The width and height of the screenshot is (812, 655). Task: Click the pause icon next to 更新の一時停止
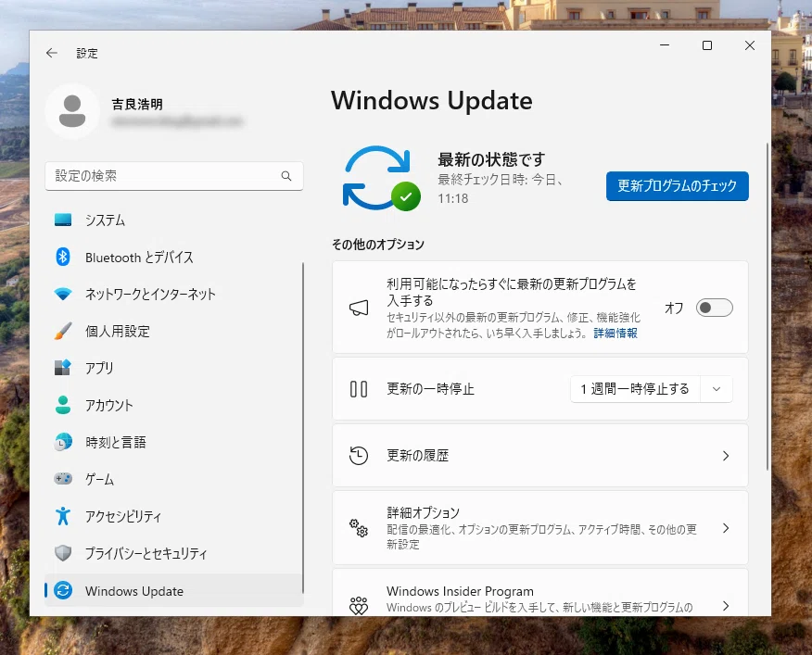pyautogui.click(x=359, y=389)
